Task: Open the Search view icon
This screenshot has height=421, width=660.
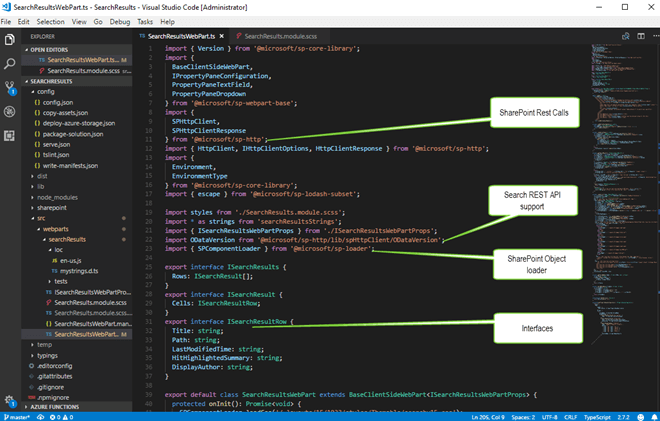Action: (x=10, y=61)
